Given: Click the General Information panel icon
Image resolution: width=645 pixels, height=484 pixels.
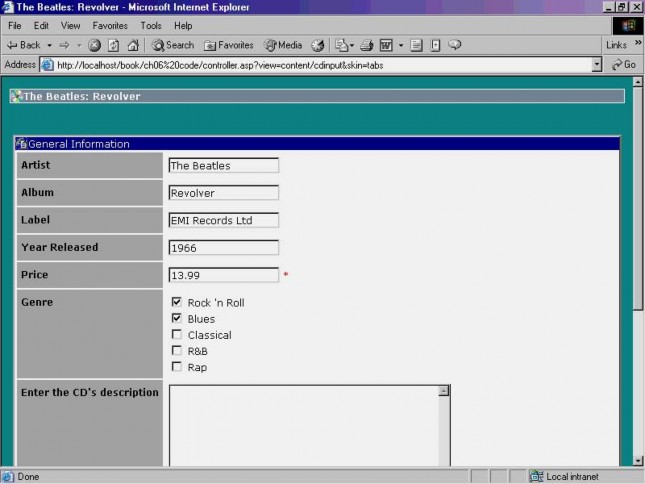Looking at the screenshot, I should tap(21, 144).
